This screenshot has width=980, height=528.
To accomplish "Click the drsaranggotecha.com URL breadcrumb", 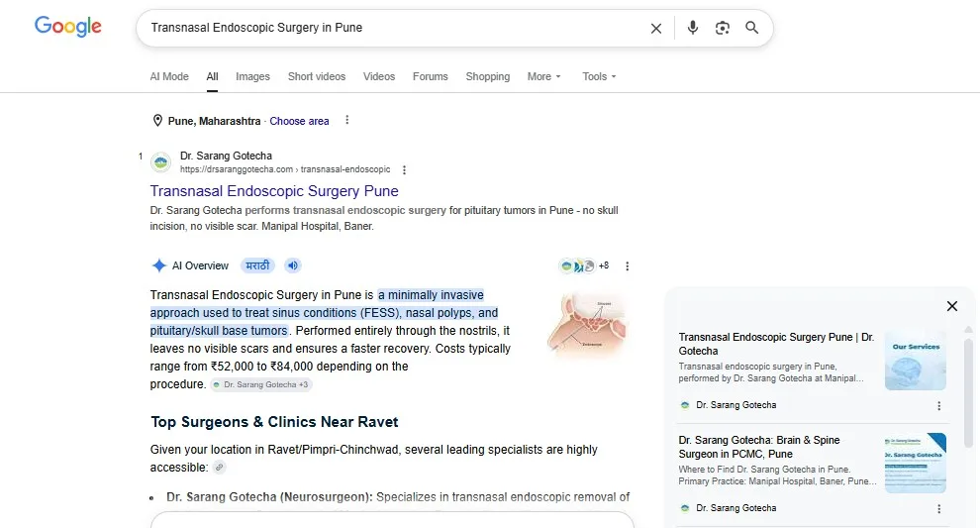I will 285,169.
